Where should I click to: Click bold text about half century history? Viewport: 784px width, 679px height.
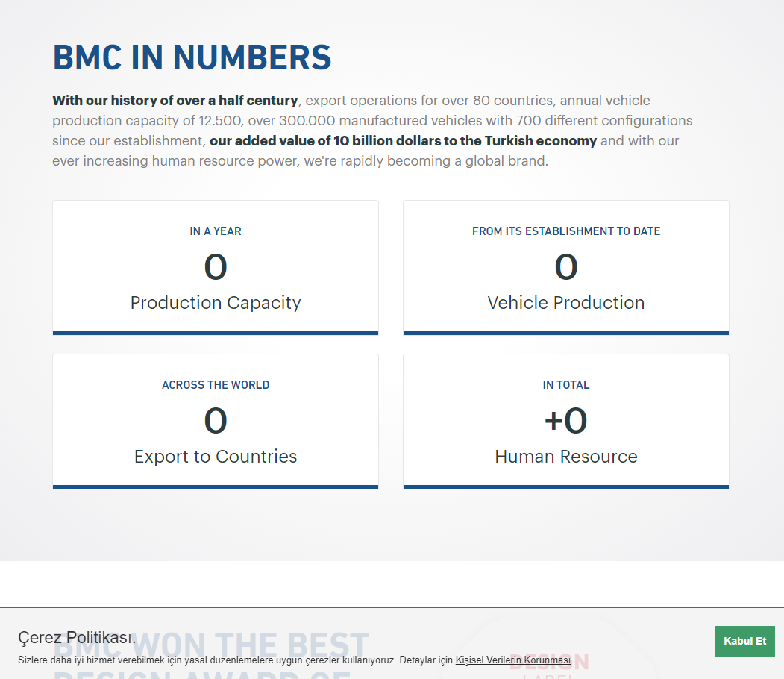coord(175,101)
